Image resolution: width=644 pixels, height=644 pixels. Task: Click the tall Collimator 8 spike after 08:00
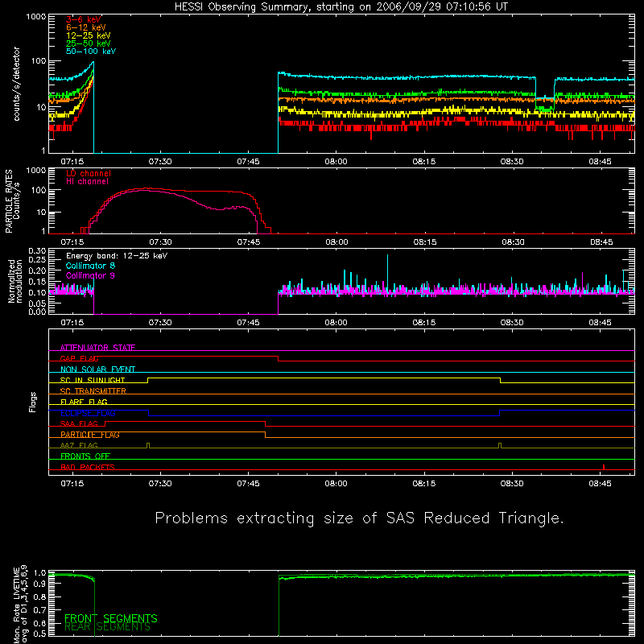tap(387, 271)
